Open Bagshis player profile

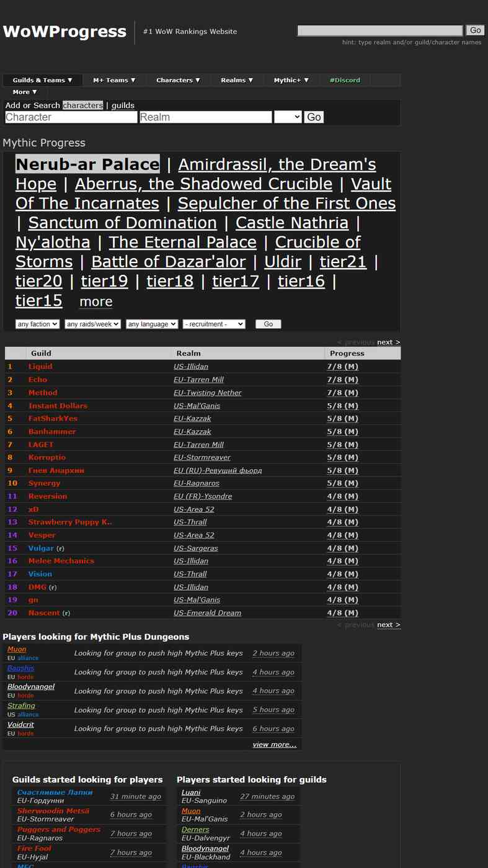coord(20,668)
